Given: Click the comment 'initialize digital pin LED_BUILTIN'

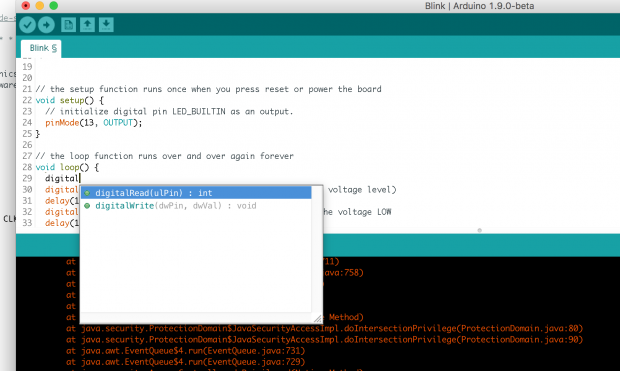Looking at the screenshot, I should point(169,112).
